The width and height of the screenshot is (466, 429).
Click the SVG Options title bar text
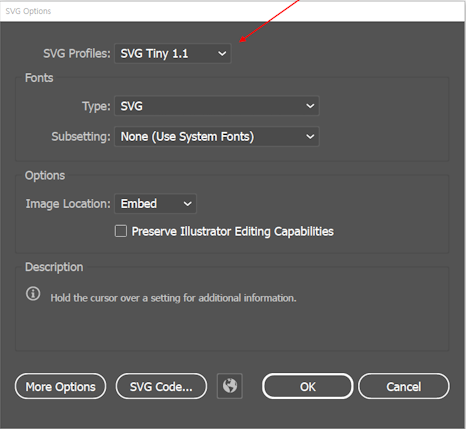28,11
